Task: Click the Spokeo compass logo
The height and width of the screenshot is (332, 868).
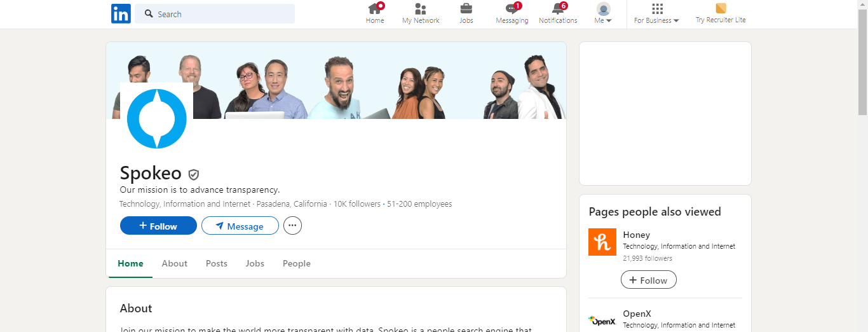Action: pos(157,119)
